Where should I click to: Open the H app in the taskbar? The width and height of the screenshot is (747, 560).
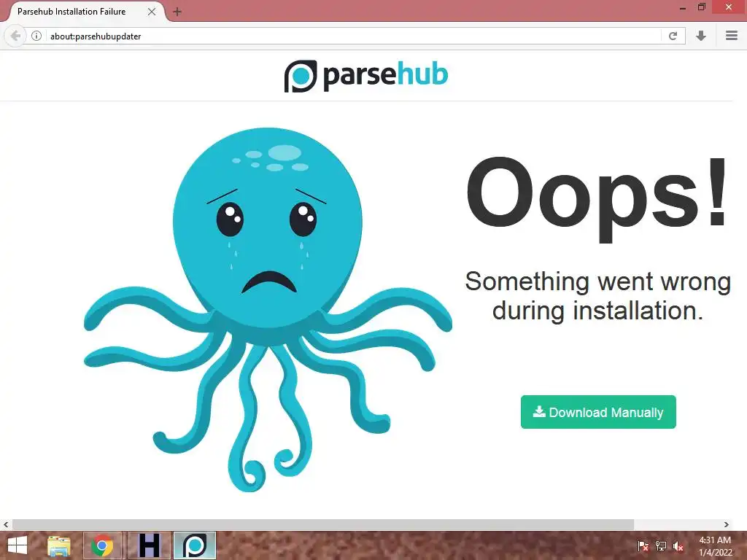point(149,545)
